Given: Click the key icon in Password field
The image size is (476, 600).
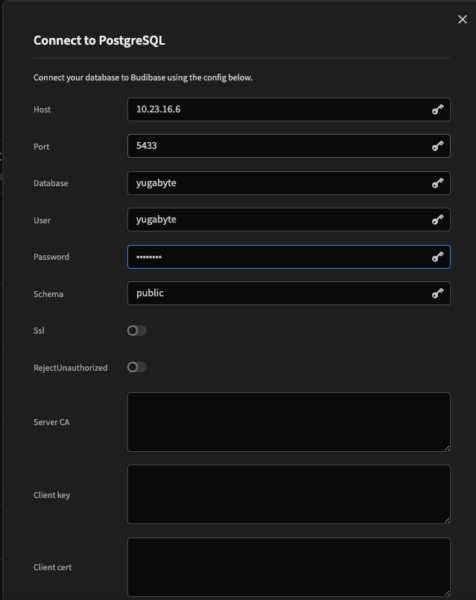Looking at the screenshot, I should 438,257.
